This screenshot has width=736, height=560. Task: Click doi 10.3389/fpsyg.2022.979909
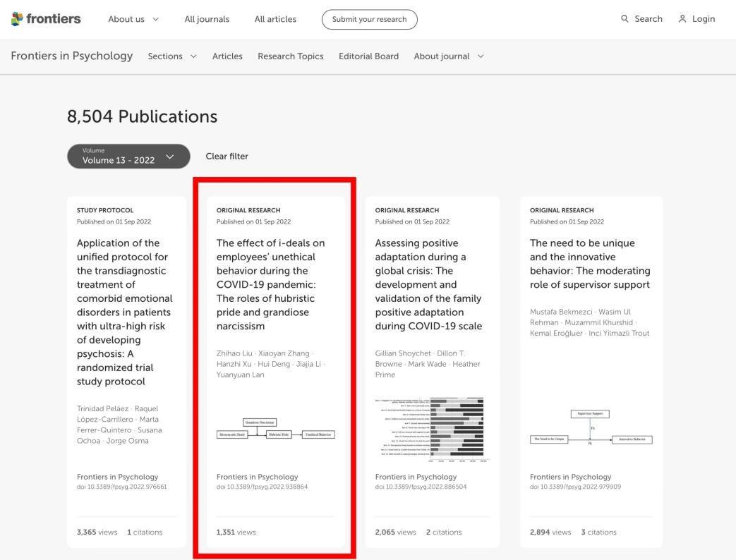(x=576, y=487)
